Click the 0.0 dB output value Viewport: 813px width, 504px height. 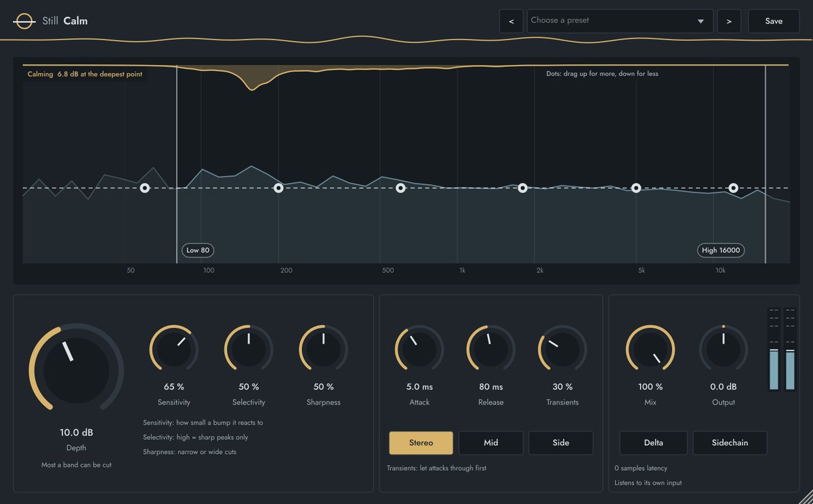[x=723, y=387]
